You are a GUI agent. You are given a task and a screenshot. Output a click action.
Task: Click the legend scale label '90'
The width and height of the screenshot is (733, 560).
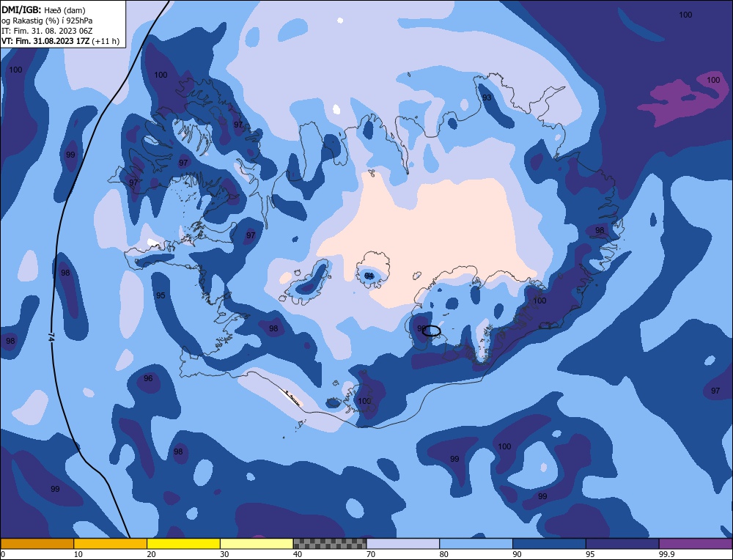tap(517, 554)
